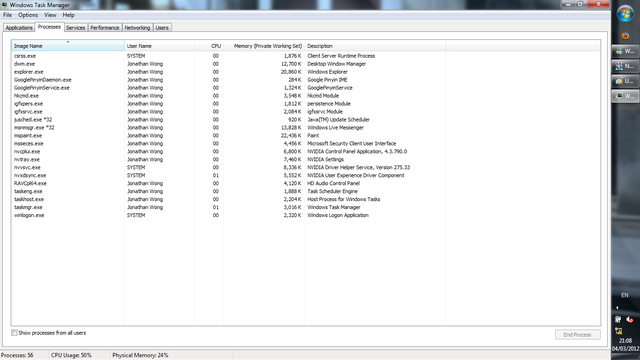Image resolution: width=640 pixels, height=360 pixels.
Task: Click the 22,436 K memory value
Action: coord(291,136)
